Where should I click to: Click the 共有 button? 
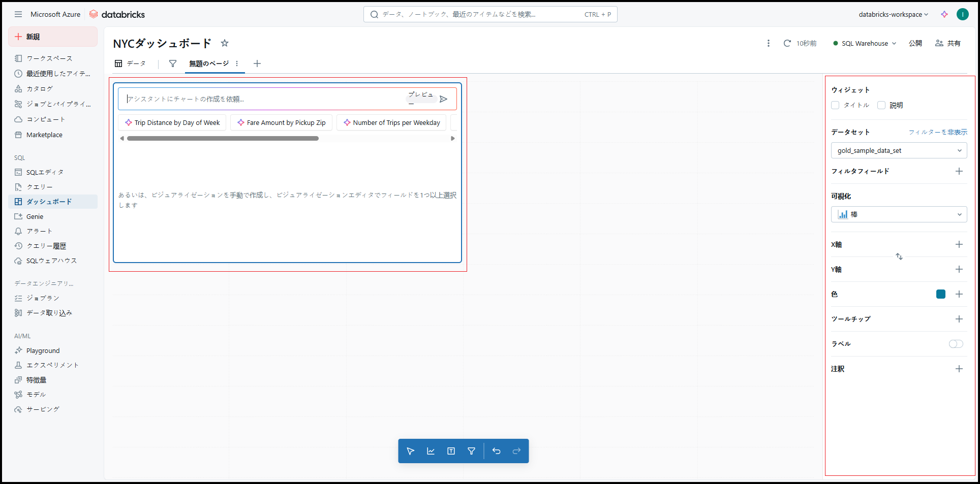pos(948,43)
